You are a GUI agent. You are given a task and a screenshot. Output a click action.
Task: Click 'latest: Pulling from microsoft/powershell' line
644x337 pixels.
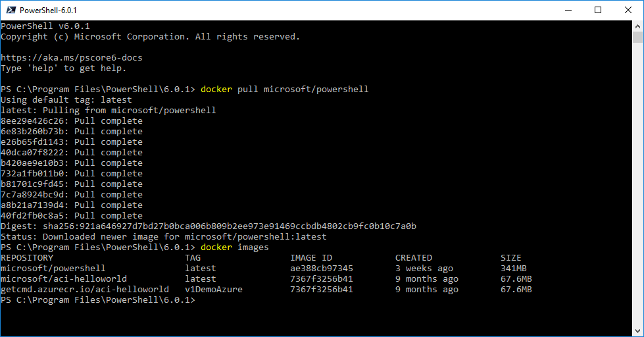[x=109, y=110]
